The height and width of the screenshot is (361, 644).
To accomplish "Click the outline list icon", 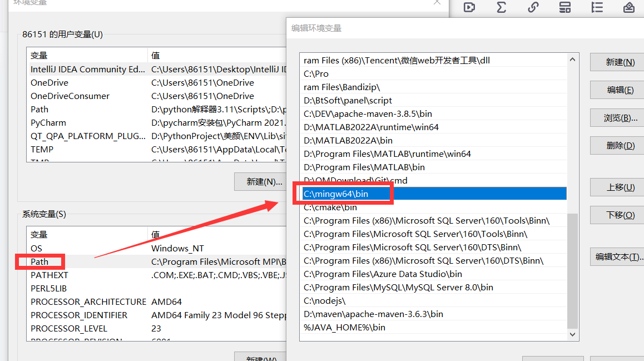I will pyautogui.click(x=597, y=7).
